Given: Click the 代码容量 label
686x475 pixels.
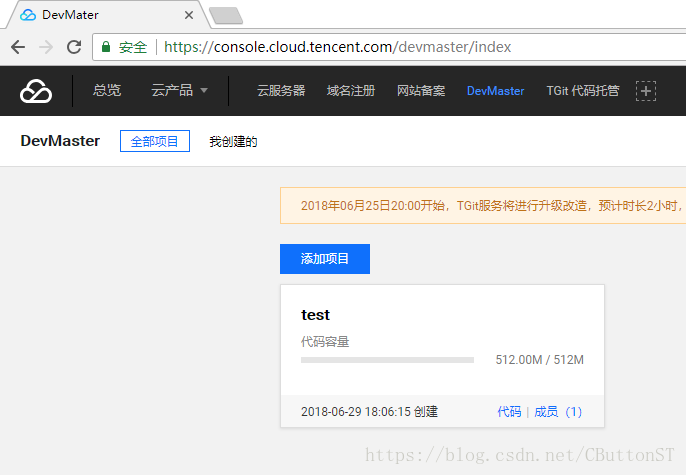Looking at the screenshot, I should click(325, 342).
